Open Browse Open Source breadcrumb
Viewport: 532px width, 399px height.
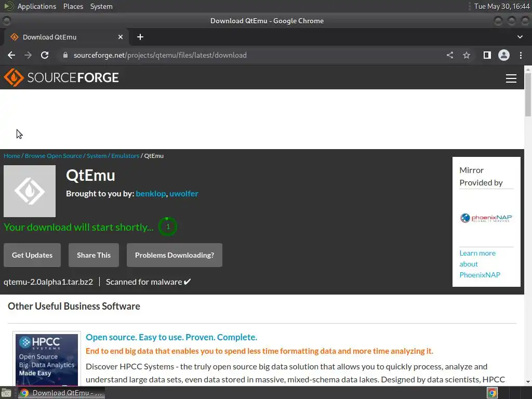tap(54, 156)
